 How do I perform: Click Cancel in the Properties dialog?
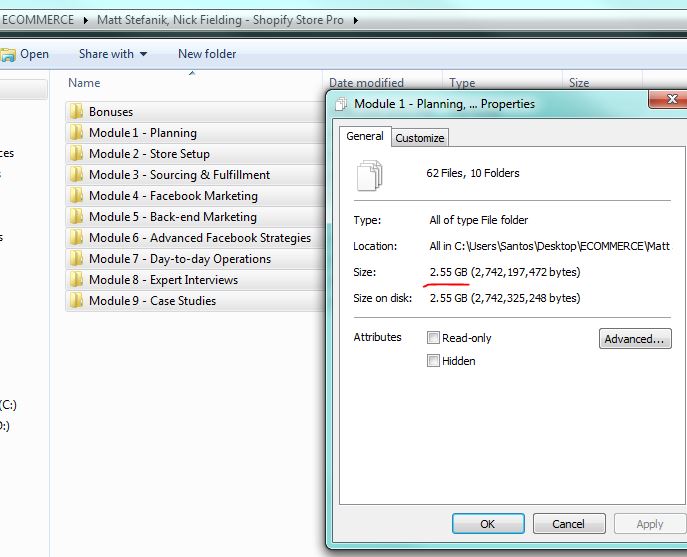tap(568, 524)
